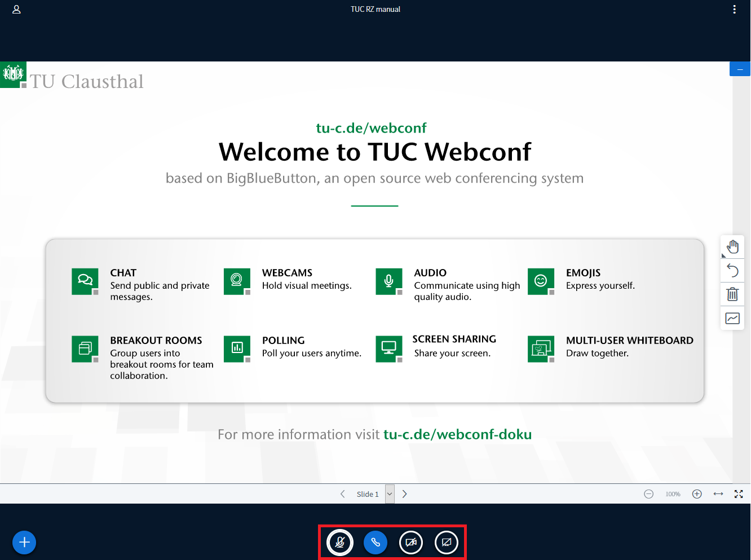The image size is (751, 560).
Task: Zoom in with the plus icon
Action: pyautogui.click(x=697, y=494)
